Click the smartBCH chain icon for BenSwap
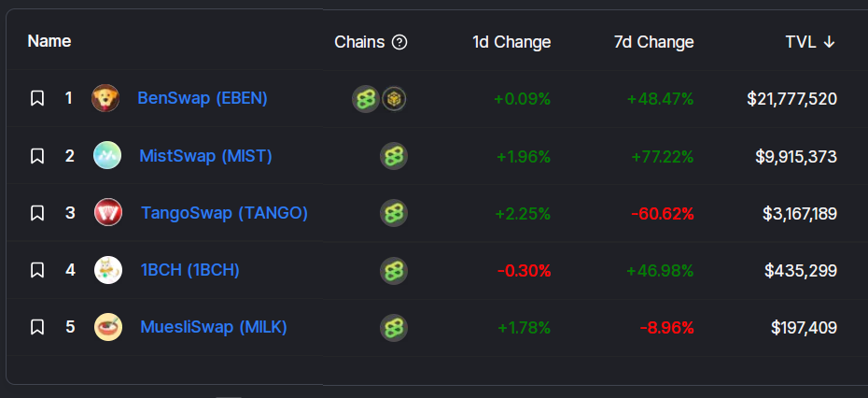 tap(366, 99)
